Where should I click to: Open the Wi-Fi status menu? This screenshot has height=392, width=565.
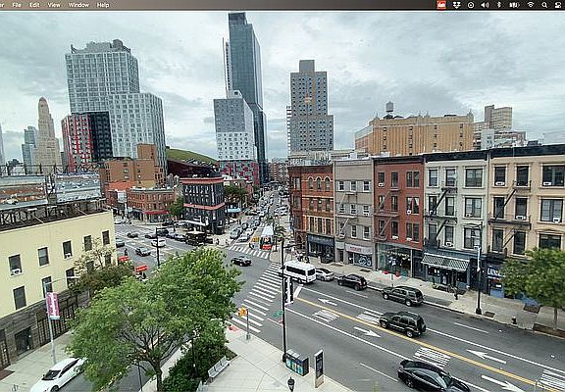click(531, 5)
